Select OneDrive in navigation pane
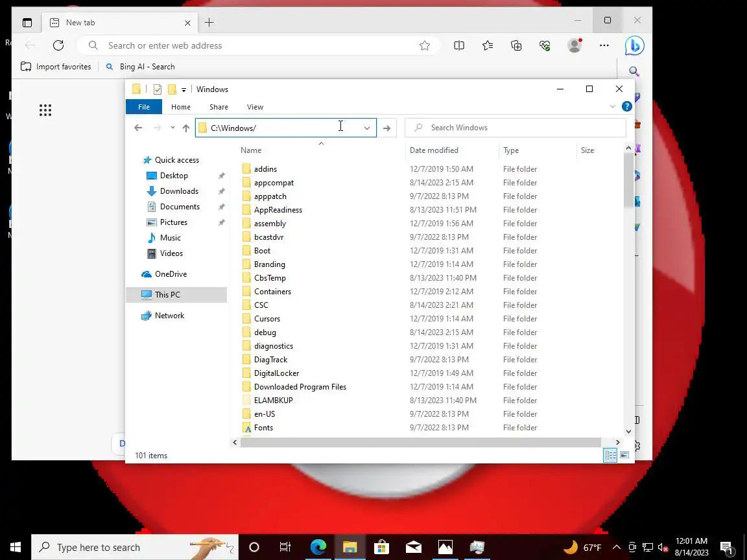This screenshot has height=560, width=747. (171, 274)
